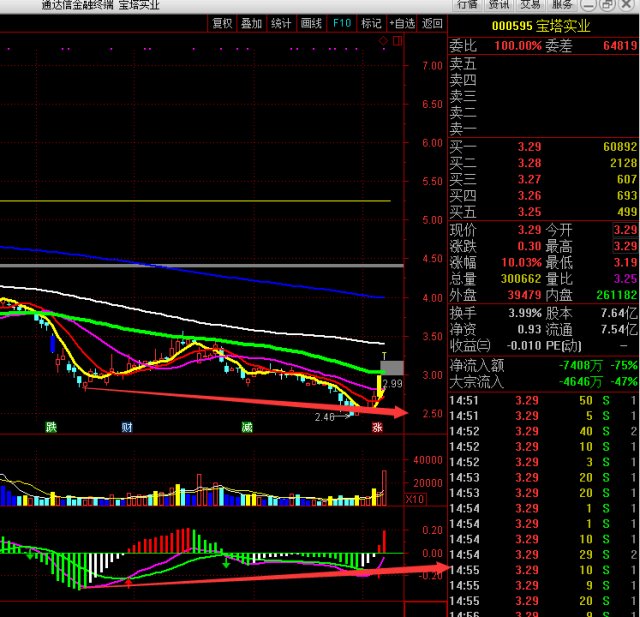Click the 14:52 tick row with volume 40

coord(544,431)
